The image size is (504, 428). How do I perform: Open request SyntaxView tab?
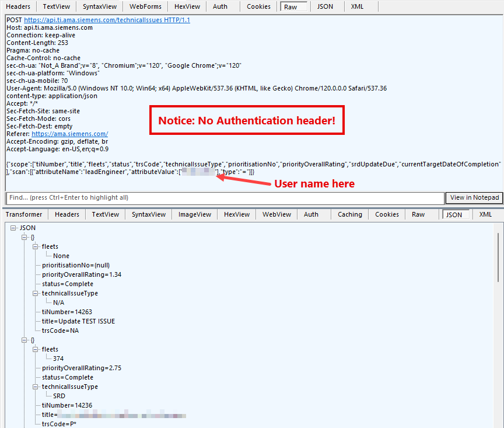pyautogui.click(x=100, y=6)
